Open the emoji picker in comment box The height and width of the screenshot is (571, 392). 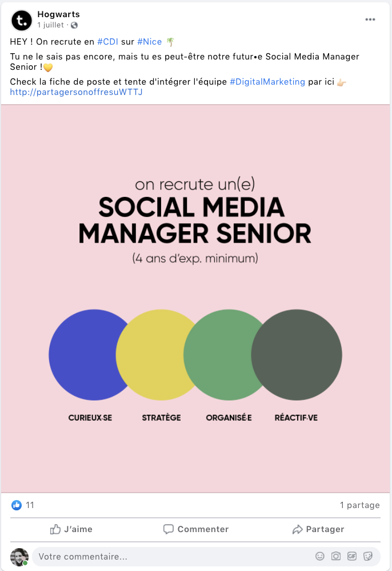coord(320,556)
